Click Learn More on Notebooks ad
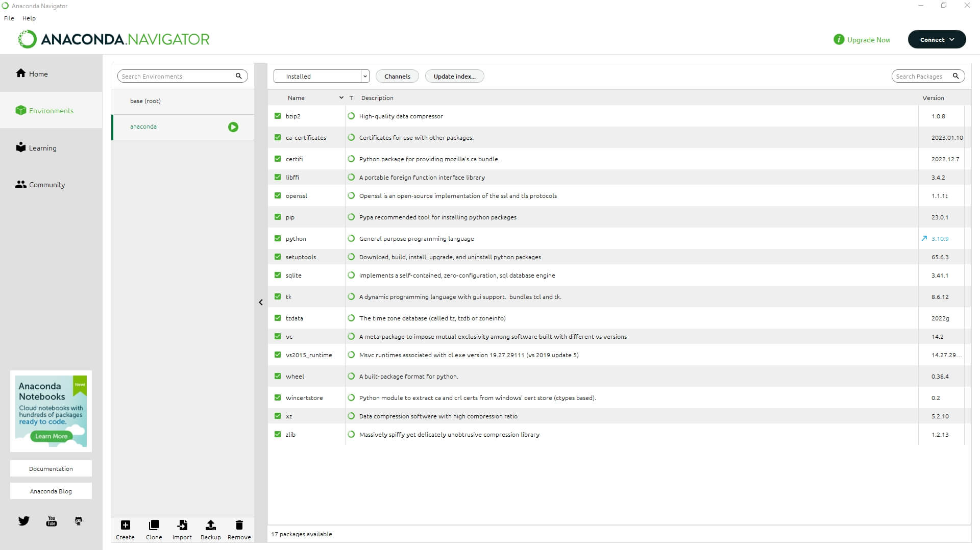 coord(51,436)
